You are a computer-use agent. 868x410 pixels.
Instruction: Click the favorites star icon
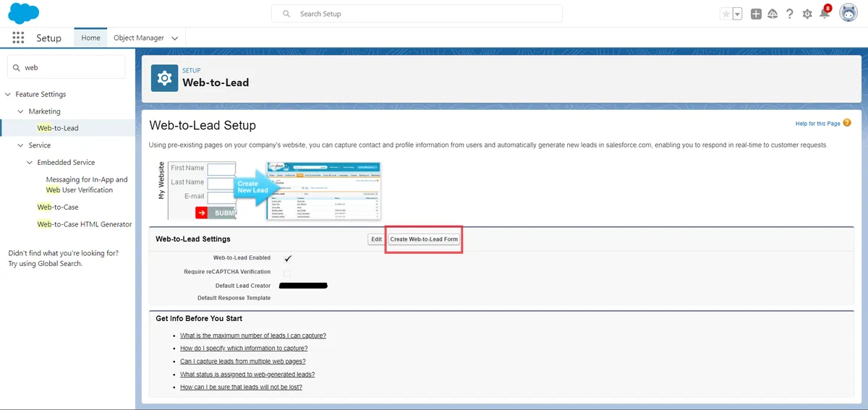[x=726, y=14]
